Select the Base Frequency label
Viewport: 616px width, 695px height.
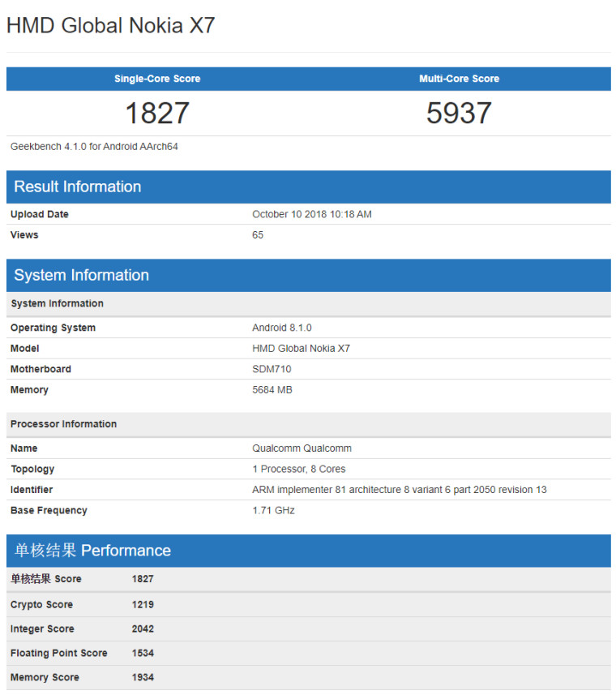49,511
